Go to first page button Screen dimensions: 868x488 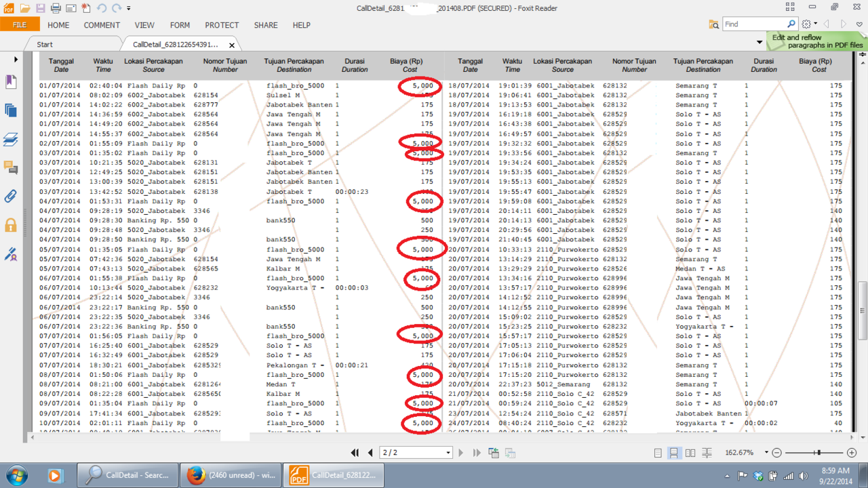click(x=355, y=453)
